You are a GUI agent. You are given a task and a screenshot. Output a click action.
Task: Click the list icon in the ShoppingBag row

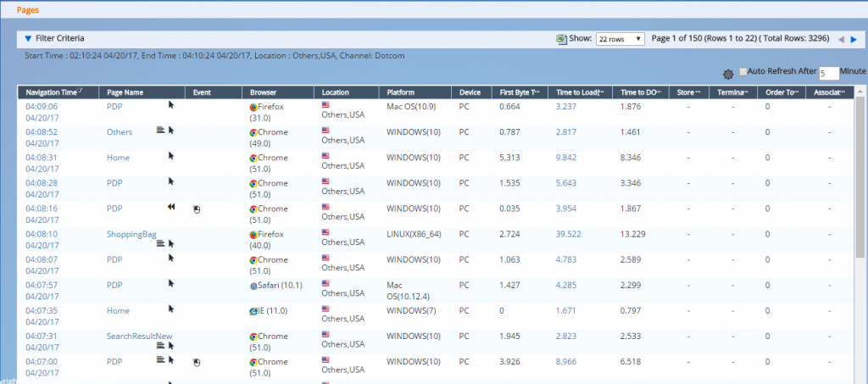click(x=160, y=243)
